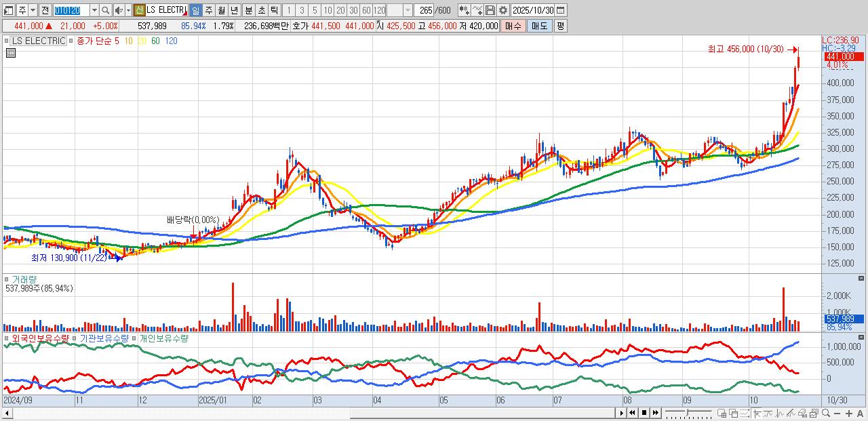
Task: Choose the 60 interval button
Action: pos(366,10)
